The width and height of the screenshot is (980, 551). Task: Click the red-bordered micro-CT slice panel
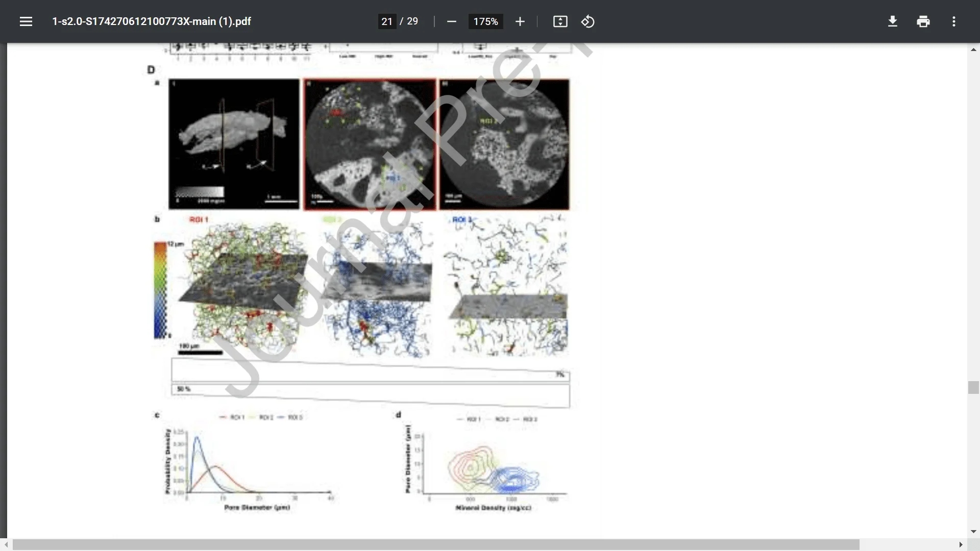(x=370, y=144)
